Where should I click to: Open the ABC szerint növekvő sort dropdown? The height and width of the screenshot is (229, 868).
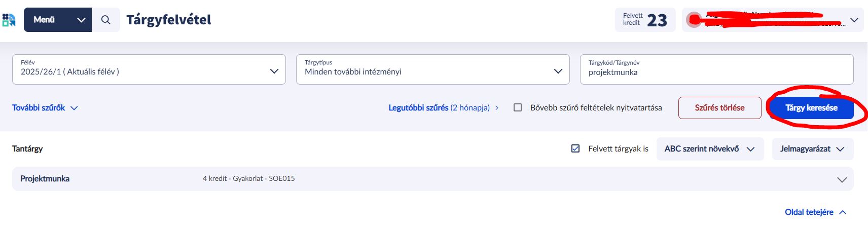point(710,149)
